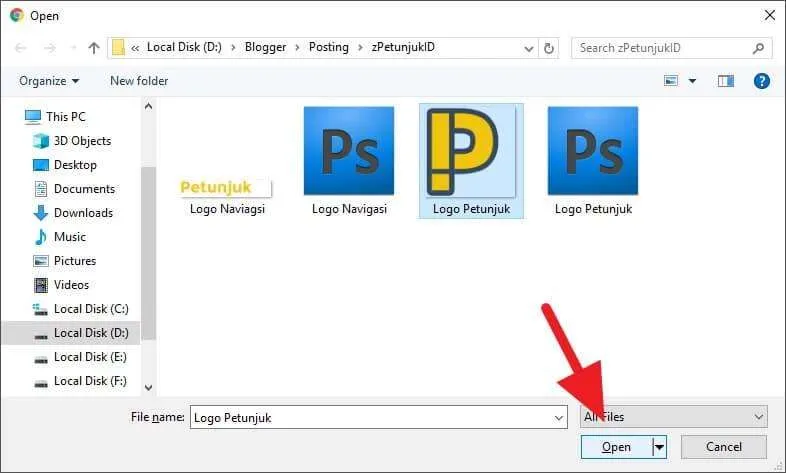Open the Organize menu
786x473 pixels.
(49, 81)
